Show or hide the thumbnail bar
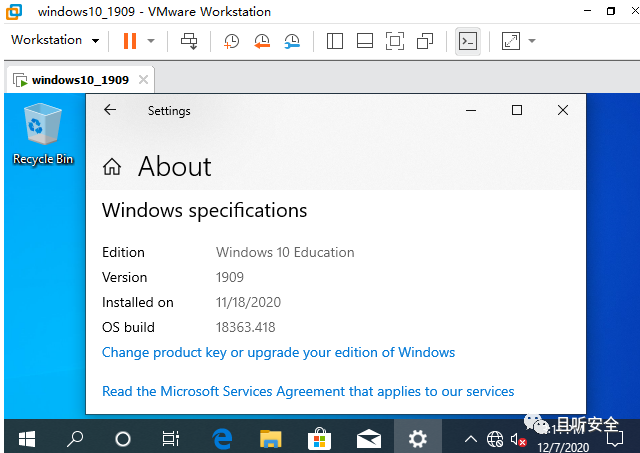 click(364, 41)
